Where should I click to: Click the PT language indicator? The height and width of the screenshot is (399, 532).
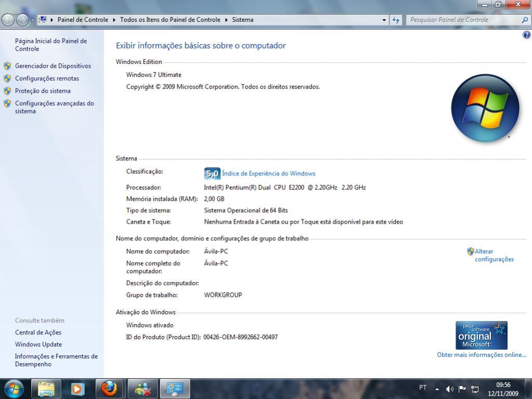pyautogui.click(x=423, y=388)
